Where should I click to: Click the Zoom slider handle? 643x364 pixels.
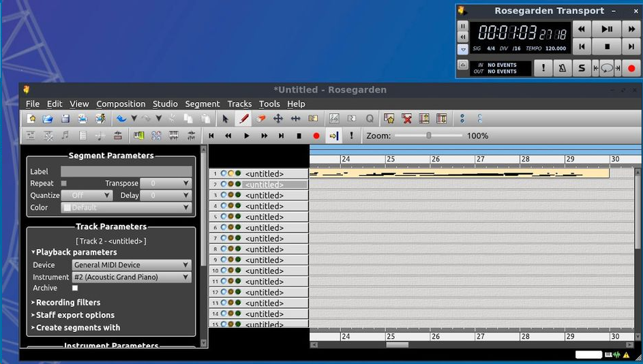428,136
